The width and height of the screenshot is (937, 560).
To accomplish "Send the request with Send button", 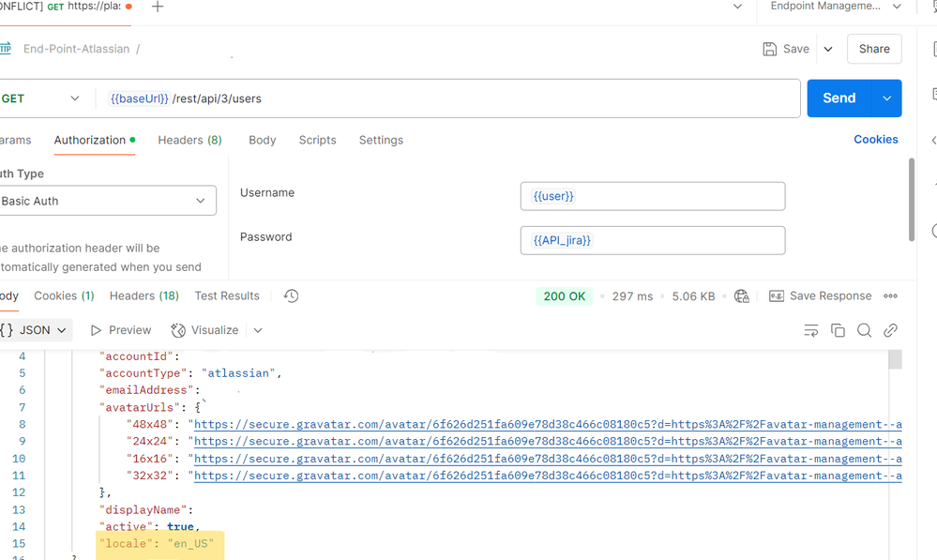I will pyautogui.click(x=839, y=98).
